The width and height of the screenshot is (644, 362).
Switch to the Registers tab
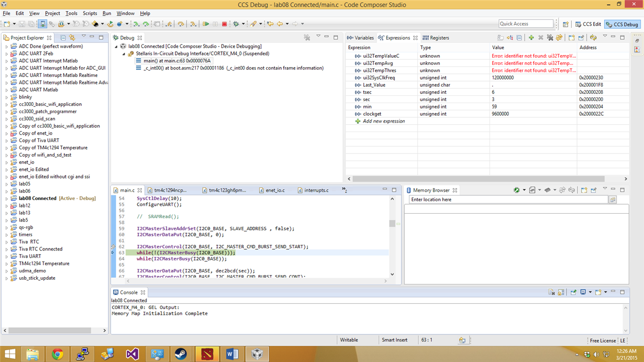pyautogui.click(x=436, y=38)
